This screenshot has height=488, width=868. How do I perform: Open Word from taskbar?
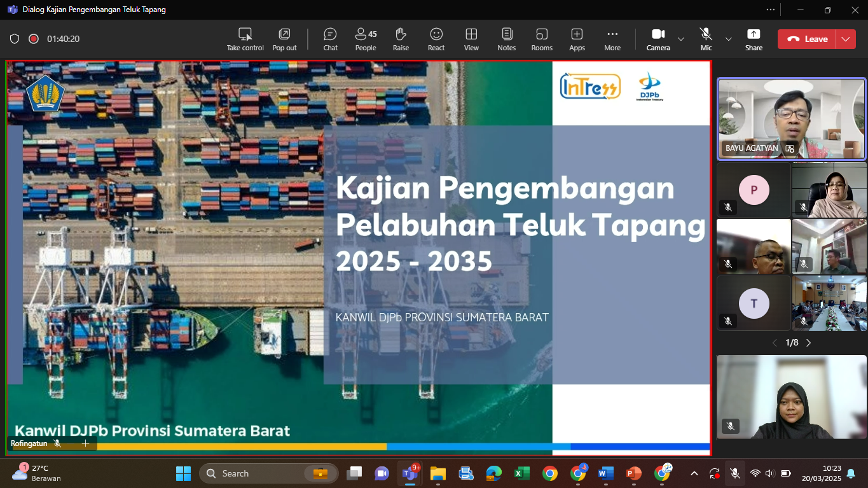point(606,473)
